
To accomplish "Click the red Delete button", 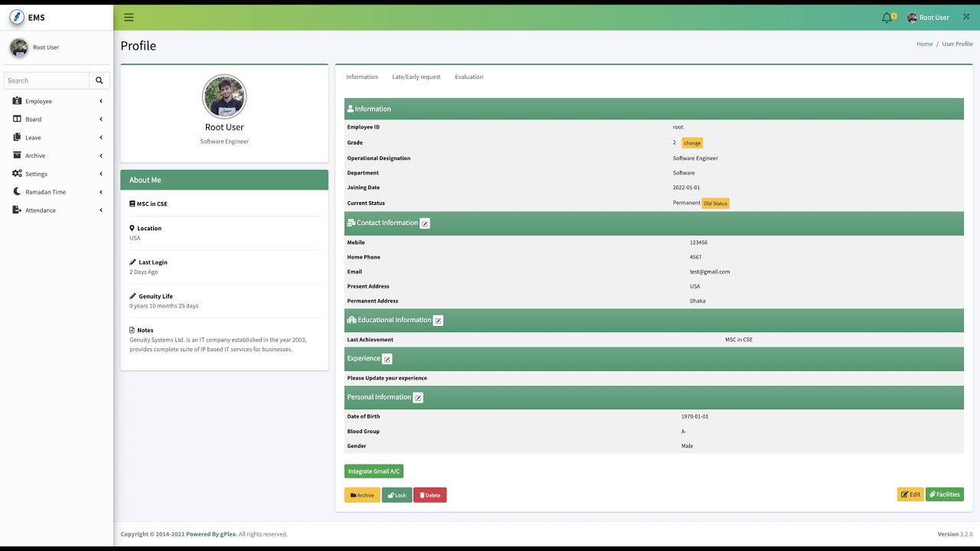I will click(430, 495).
